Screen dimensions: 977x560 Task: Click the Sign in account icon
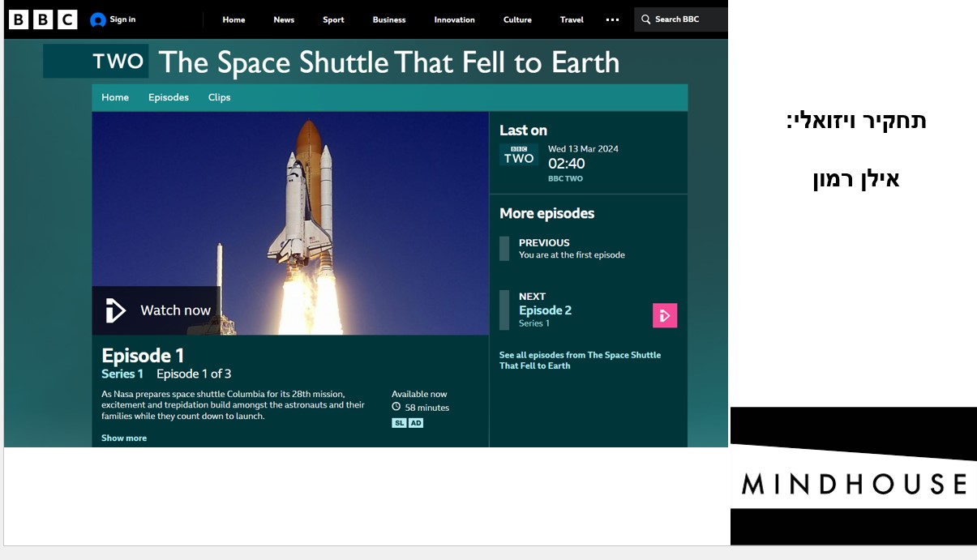click(x=98, y=20)
